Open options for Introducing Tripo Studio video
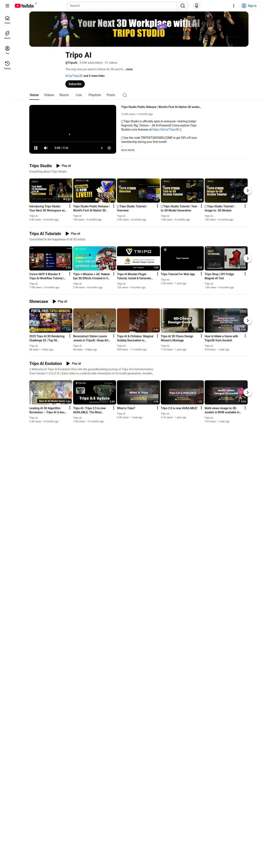This screenshot has height=868, width=263. (70, 206)
